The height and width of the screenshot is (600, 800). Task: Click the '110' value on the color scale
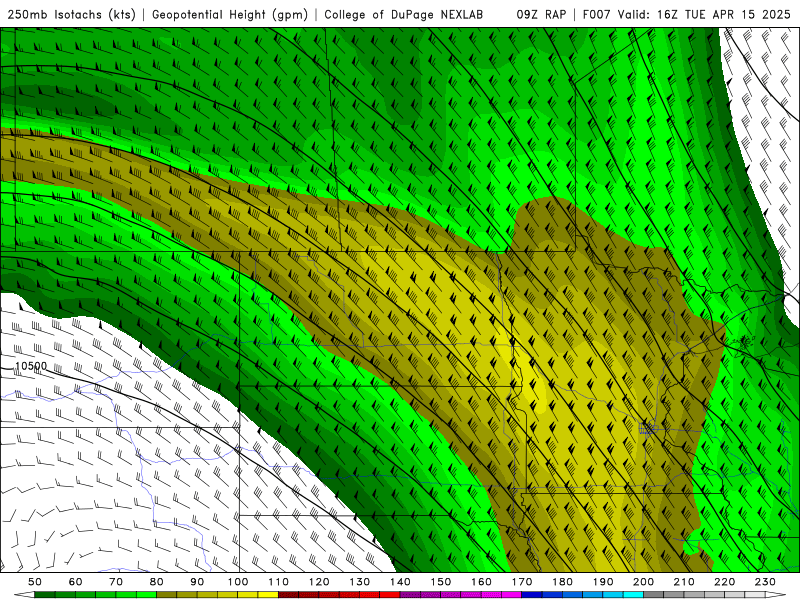point(278,582)
